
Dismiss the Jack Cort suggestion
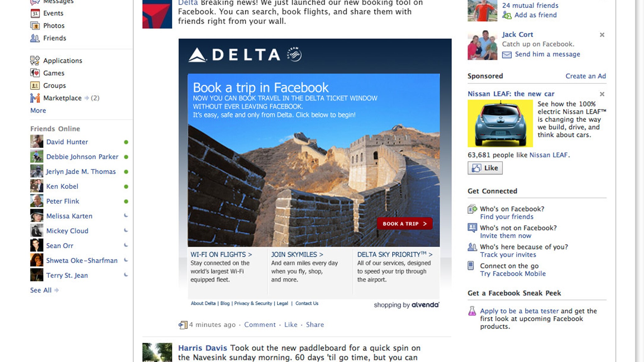pos(602,35)
